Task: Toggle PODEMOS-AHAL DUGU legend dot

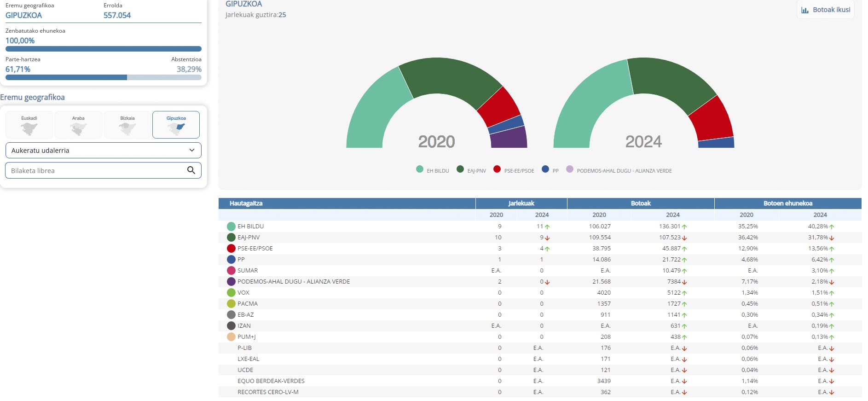Action: tap(570, 169)
